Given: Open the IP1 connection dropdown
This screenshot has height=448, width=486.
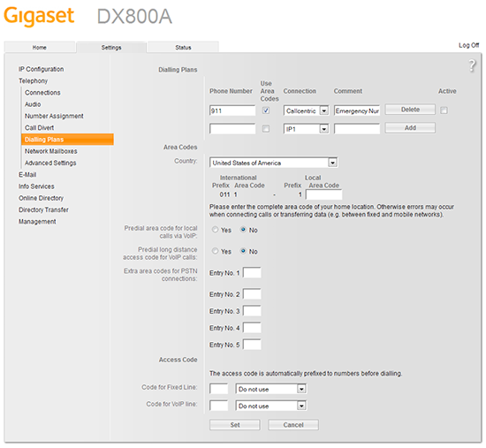Looking at the screenshot, I should coord(306,129).
